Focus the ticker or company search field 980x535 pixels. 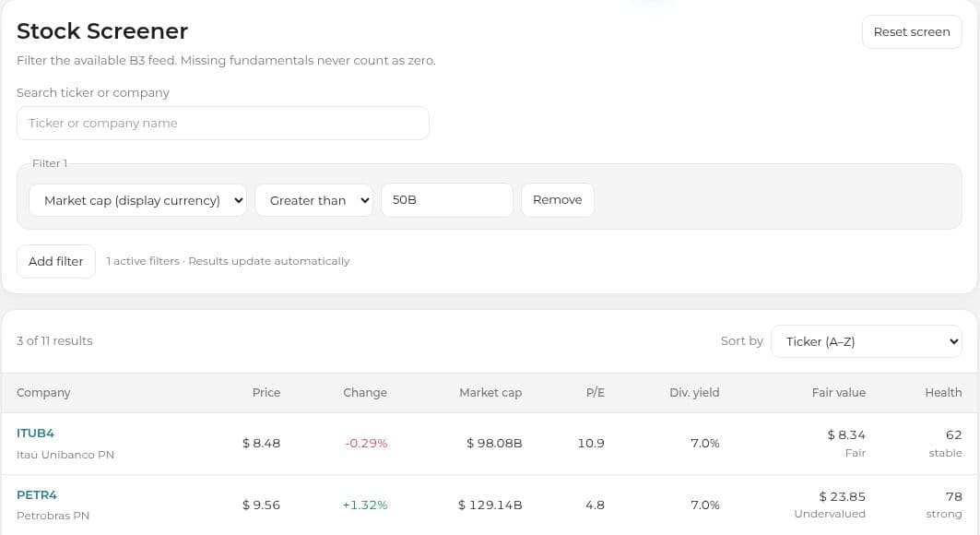(x=222, y=123)
